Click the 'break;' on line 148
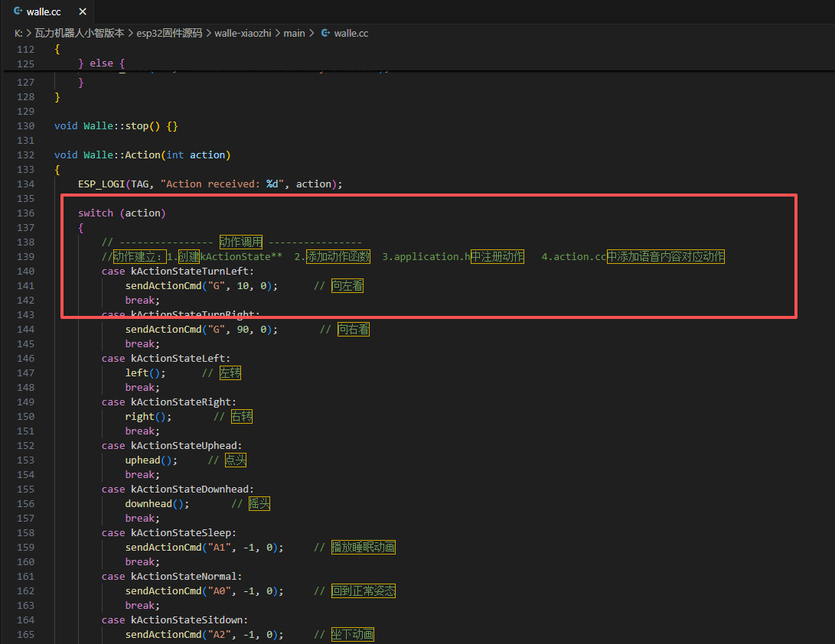 pos(142,388)
